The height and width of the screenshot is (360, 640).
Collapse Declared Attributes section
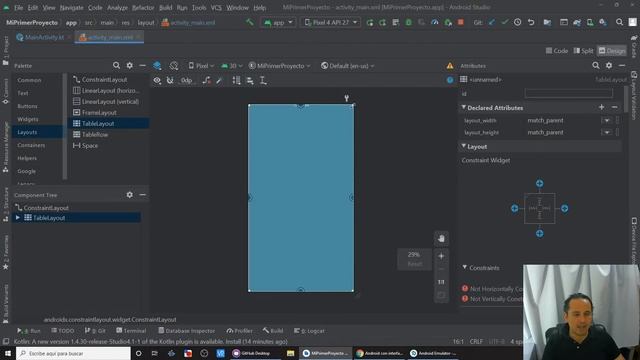pyautogui.click(x=464, y=107)
